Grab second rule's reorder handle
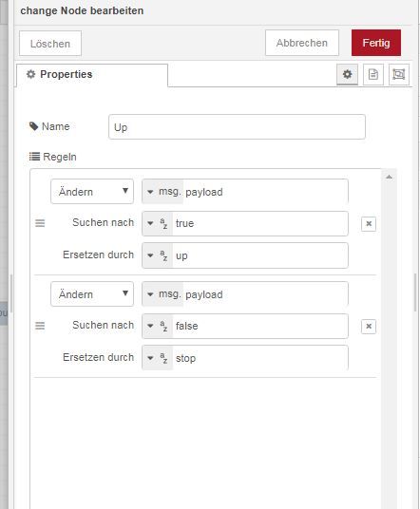The height and width of the screenshot is (509, 420). [40, 326]
